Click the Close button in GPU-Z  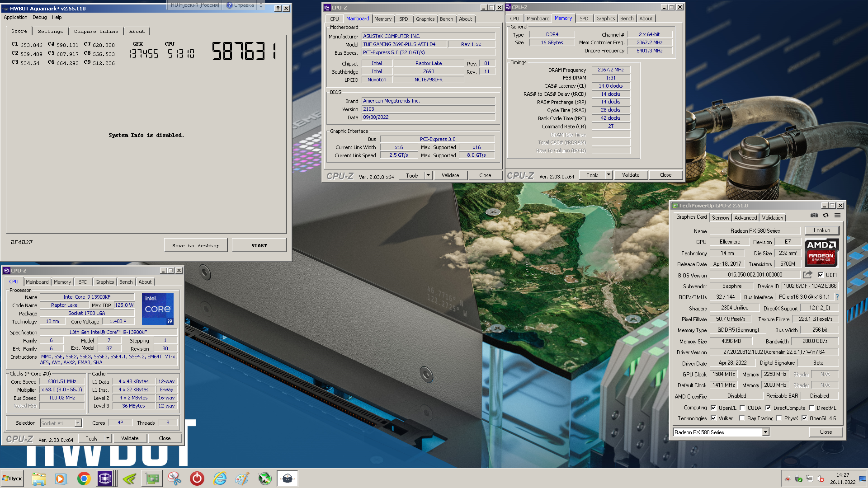click(826, 432)
